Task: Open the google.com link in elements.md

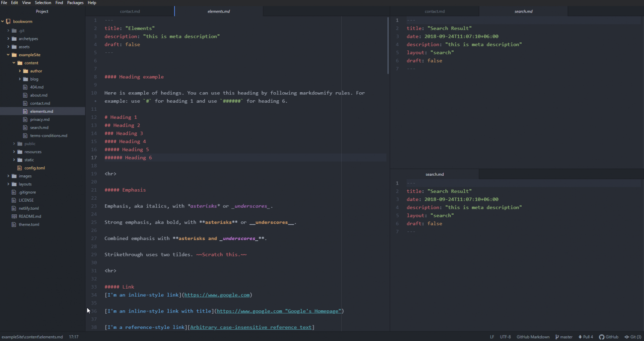Action: [x=217, y=295]
